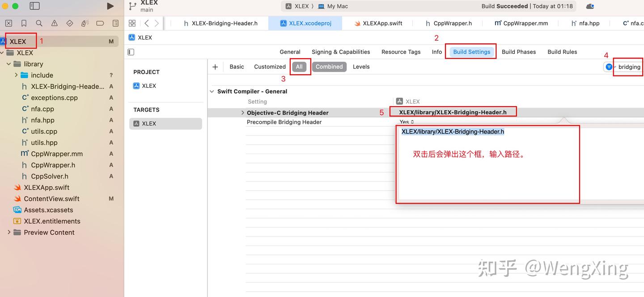This screenshot has height=297, width=644.
Task: Open source control navigator icon
Action: point(8,23)
